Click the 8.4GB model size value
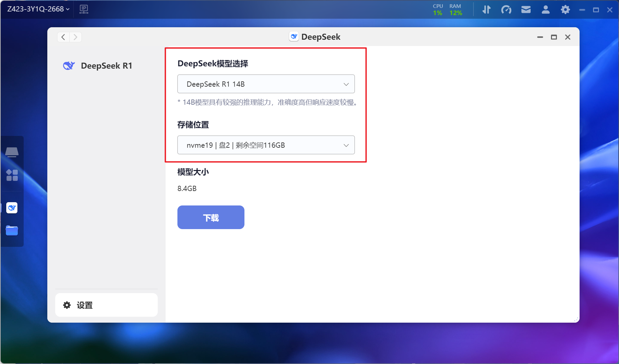This screenshot has height=364, width=619. tap(187, 188)
